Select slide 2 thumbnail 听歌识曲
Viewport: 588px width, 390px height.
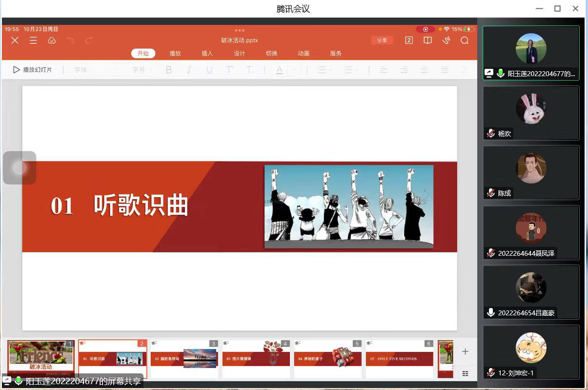coord(113,359)
